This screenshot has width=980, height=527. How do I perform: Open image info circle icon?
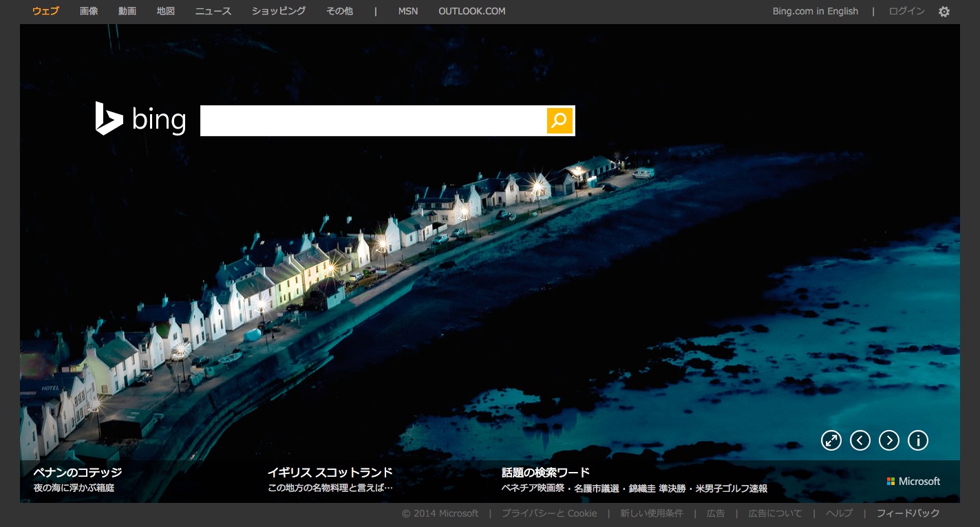(x=918, y=440)
